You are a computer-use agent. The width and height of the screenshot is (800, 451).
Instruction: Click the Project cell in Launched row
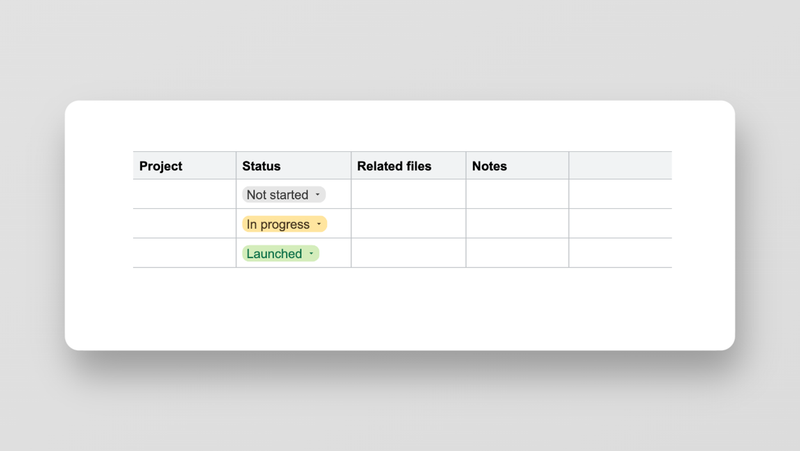pos(184,254)
